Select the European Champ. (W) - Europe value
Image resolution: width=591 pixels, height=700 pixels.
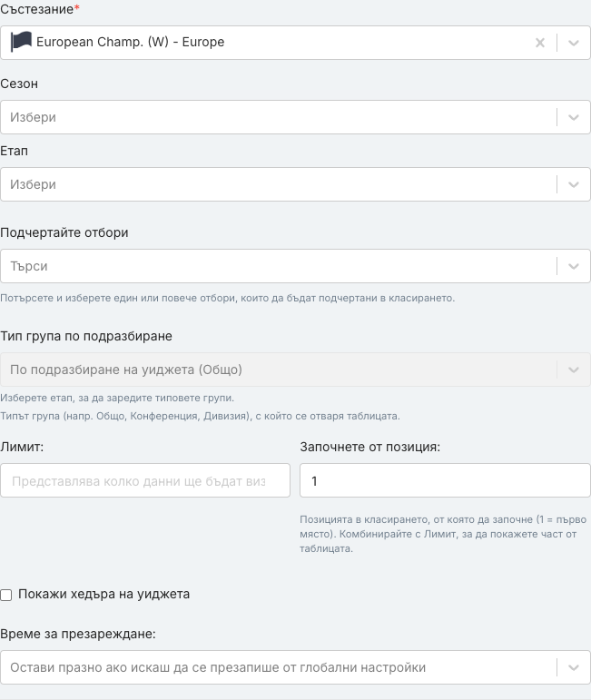131,42
